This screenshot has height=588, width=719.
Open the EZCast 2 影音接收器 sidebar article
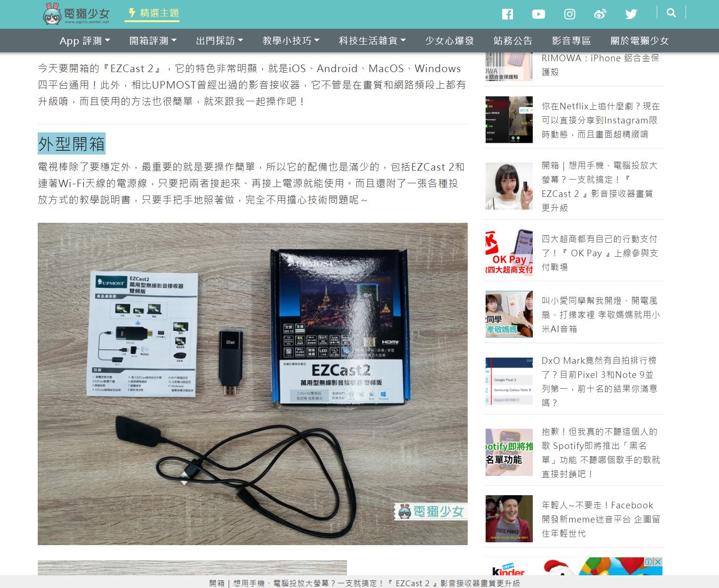[x=600, y=187]
